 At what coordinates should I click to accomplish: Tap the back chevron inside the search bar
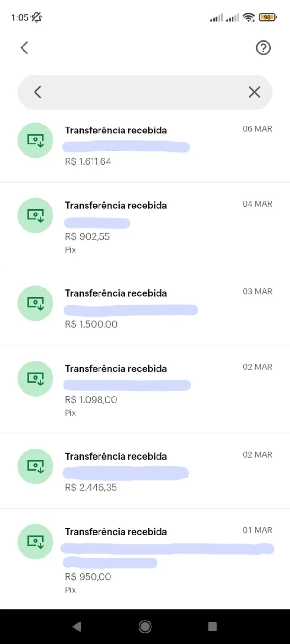click(x=38, y=92)
